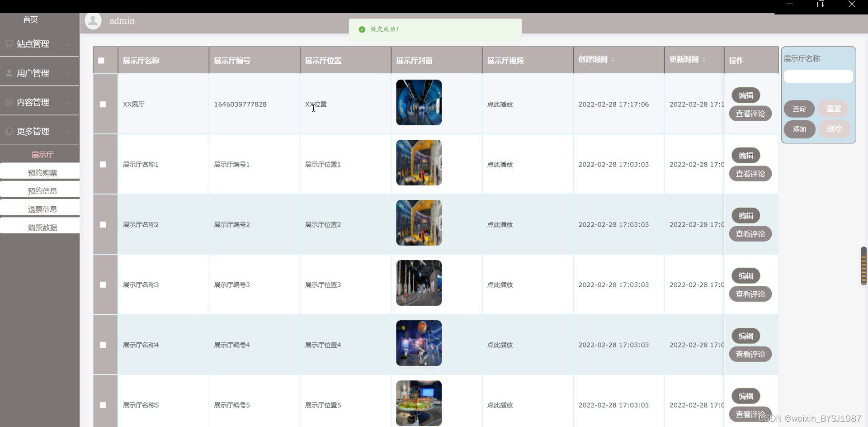This screenshot has height=427, width=868.
Task: Click the 重置 reset button
Action: click(x=834, y=109)
